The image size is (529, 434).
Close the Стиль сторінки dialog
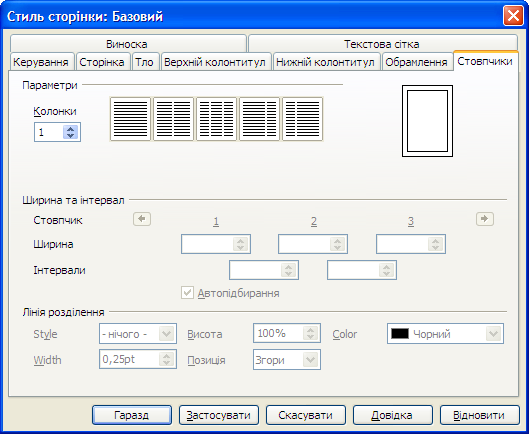coord(513,16)
